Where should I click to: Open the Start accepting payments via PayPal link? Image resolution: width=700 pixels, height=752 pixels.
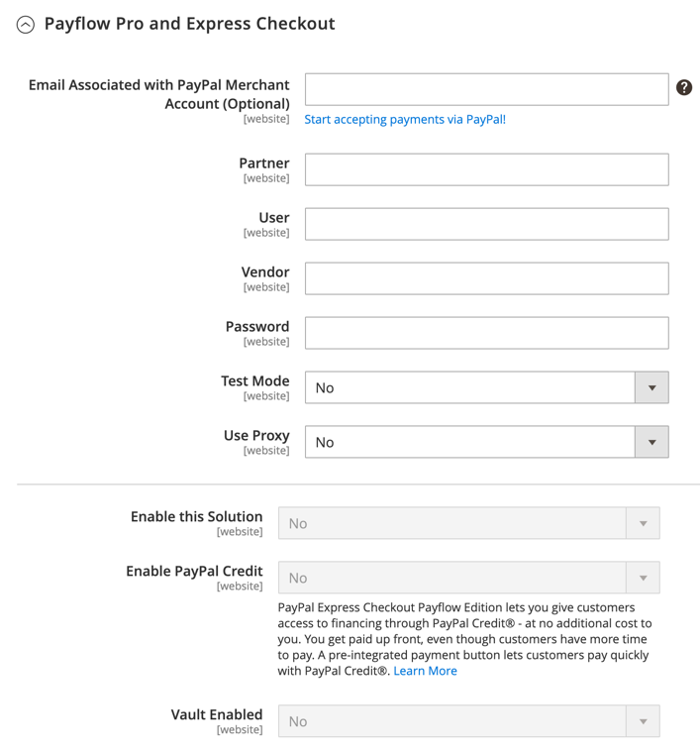pos(405,120)
